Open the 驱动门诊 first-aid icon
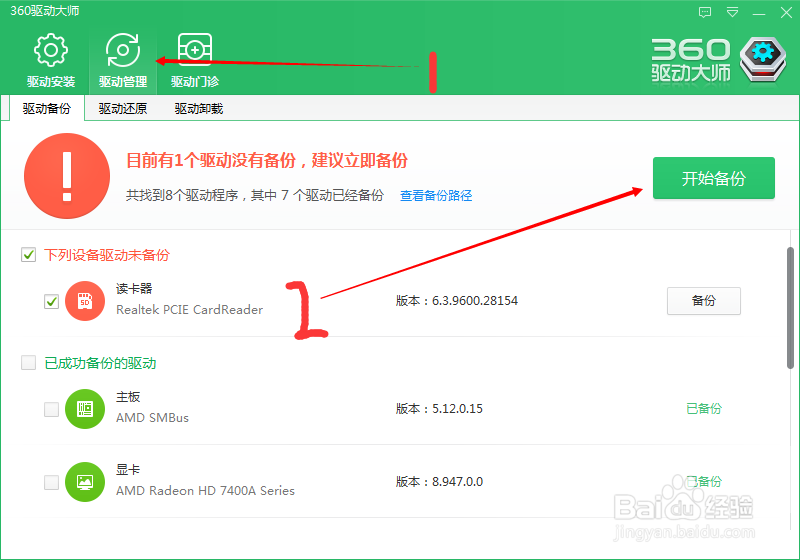Viewport: 800px width, 560px height. [x=194, y=50]
